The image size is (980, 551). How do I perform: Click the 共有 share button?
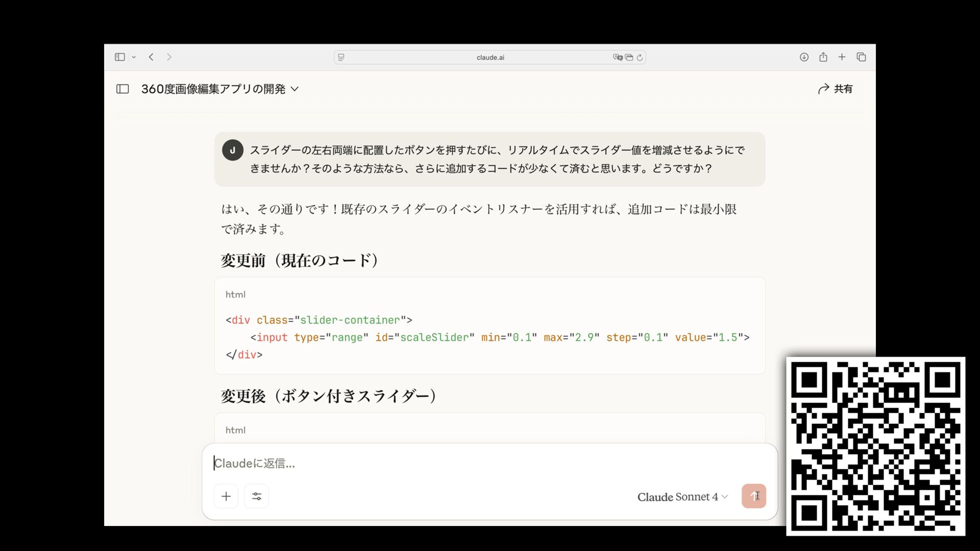[836, 89]
